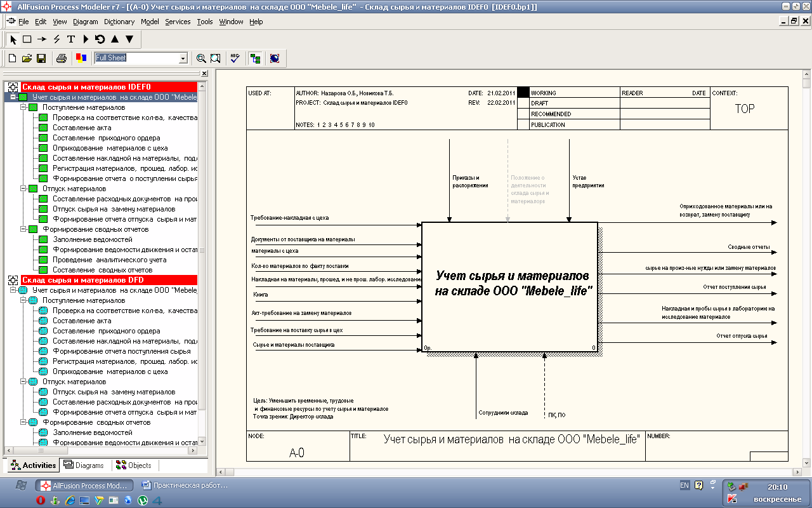The height and width of the screenshot is (508, 812).
Task: Click the 'ПК, ПО' mechanism label
Action: (x=556, y=415)
